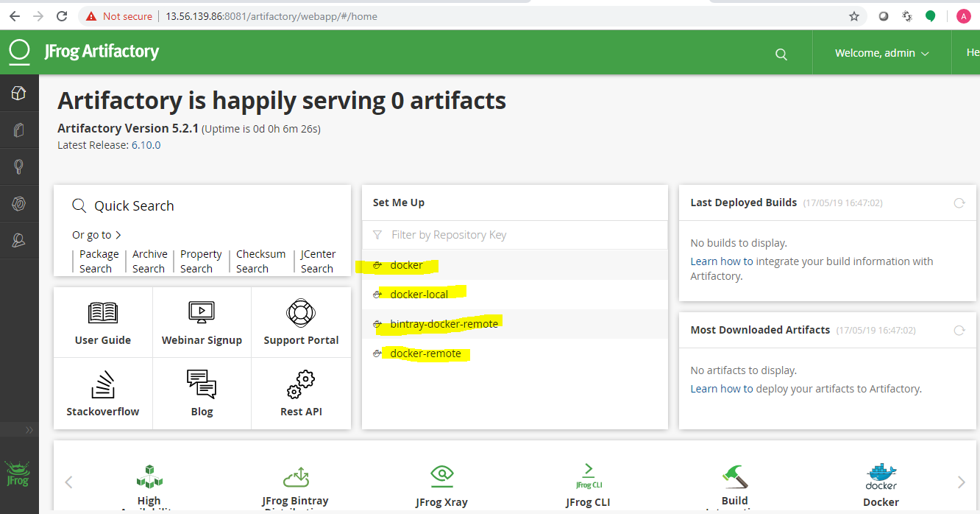
Task: Select the user/builds icon at sidebar bottom
Action: 19,239
